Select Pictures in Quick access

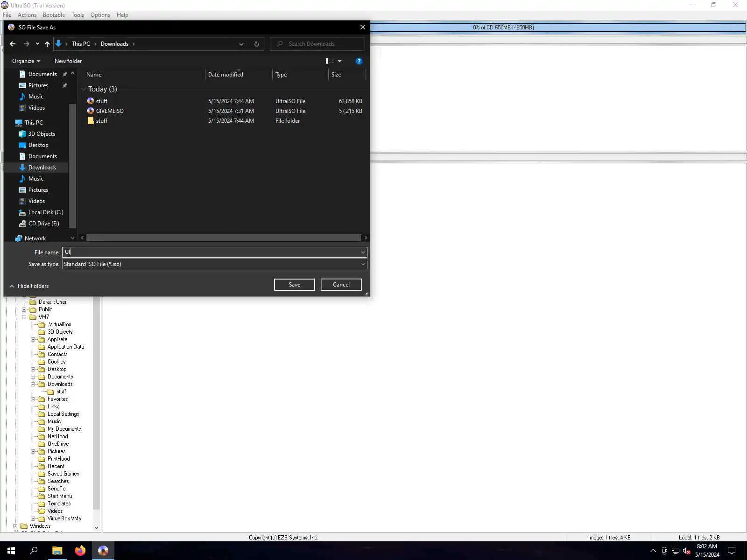pos(38,85)
